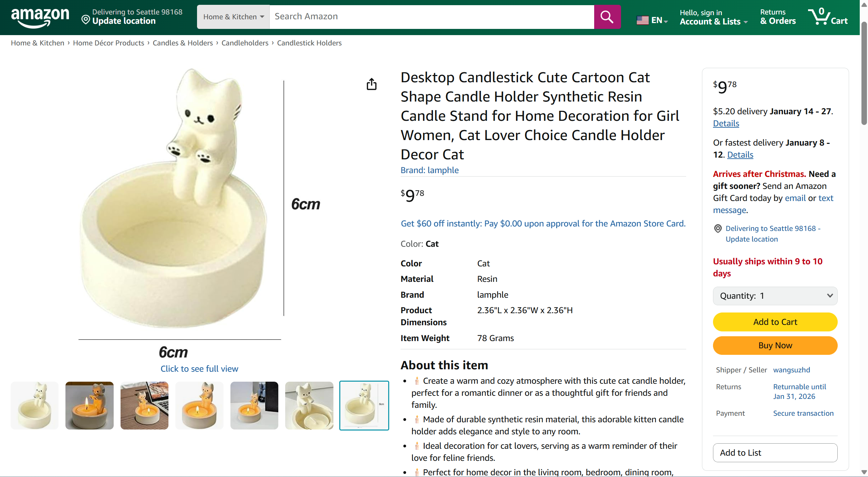Click the Add to List button
This screenshot has height=477, width=868.
tap(775, 453)
